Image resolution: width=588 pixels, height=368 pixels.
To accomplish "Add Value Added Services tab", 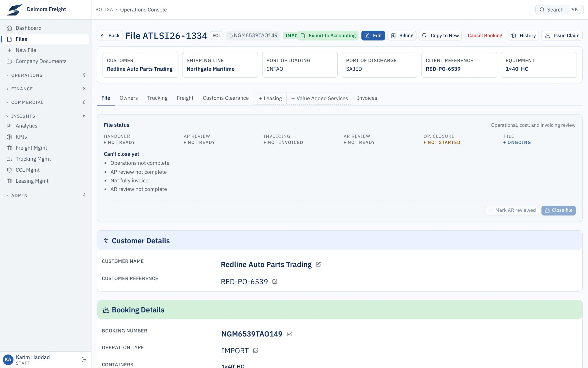I will click(319, 98).
